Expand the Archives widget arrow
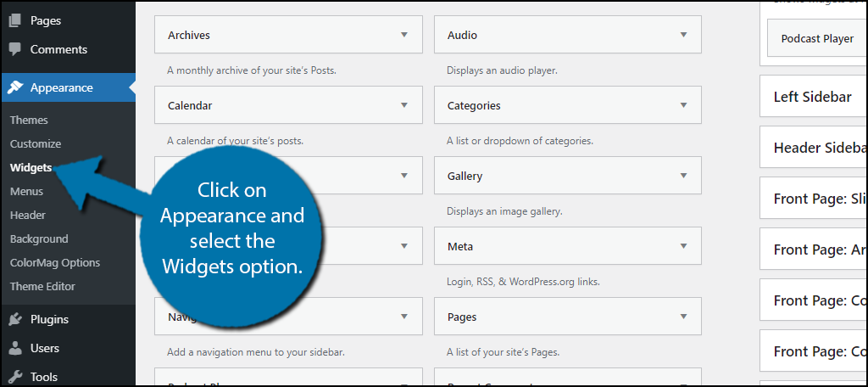Image resolution: width=868 pixels, height=387 pixels. [404, 35]
